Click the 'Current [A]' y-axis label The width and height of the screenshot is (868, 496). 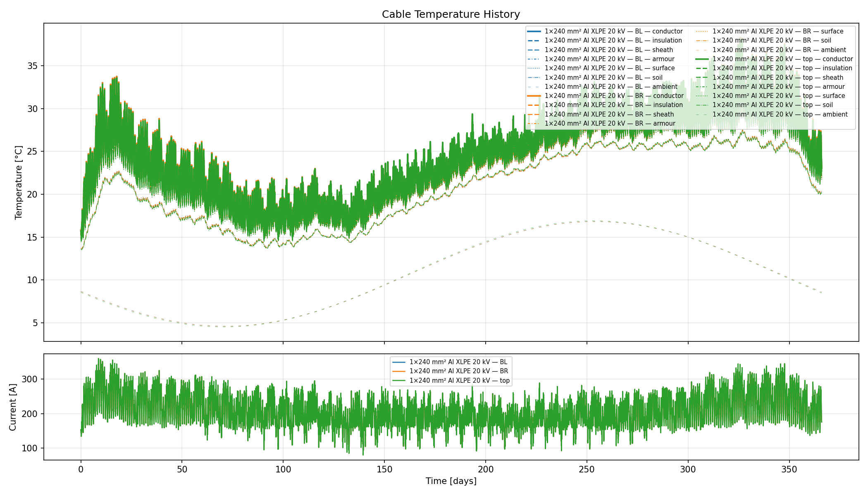(x=13, y=407)
